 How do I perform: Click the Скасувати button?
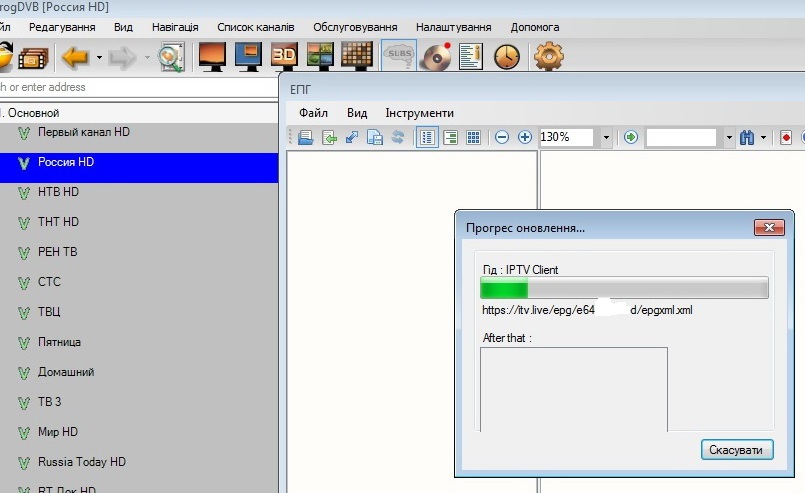(x=737, y=450)
